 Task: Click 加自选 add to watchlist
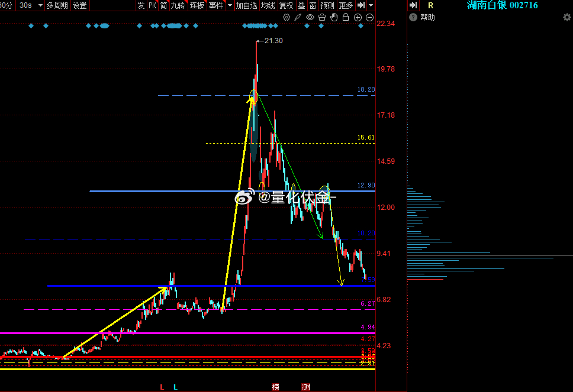click(247, 5)
